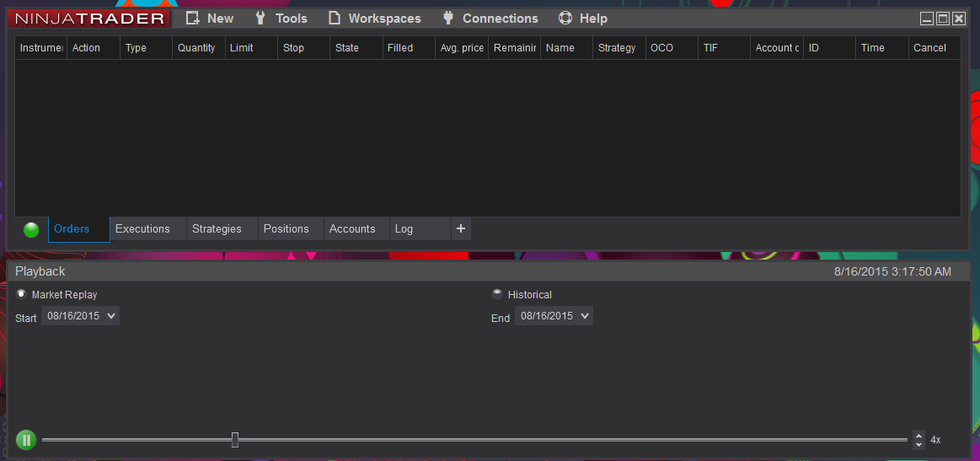Sort by Quantity column header
Image resolution: width=980 pixels, height=461 pixels.
coord(199,47)
